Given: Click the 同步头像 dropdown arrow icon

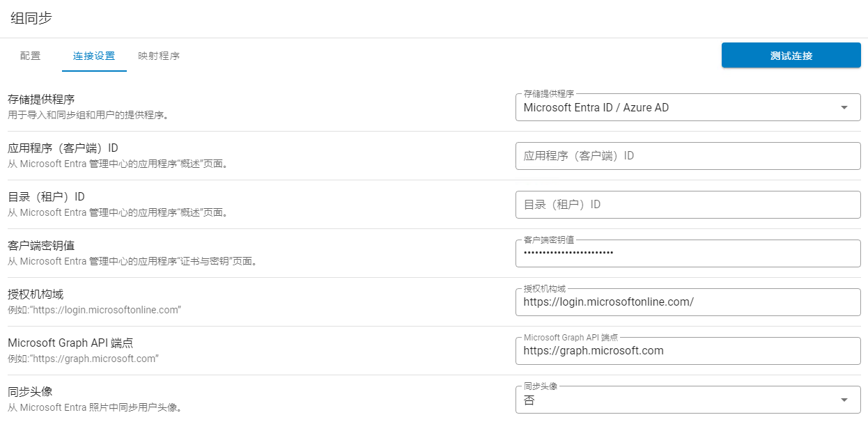Looking at the screenshot, I should pyautogui.click(x=844, y=400).
